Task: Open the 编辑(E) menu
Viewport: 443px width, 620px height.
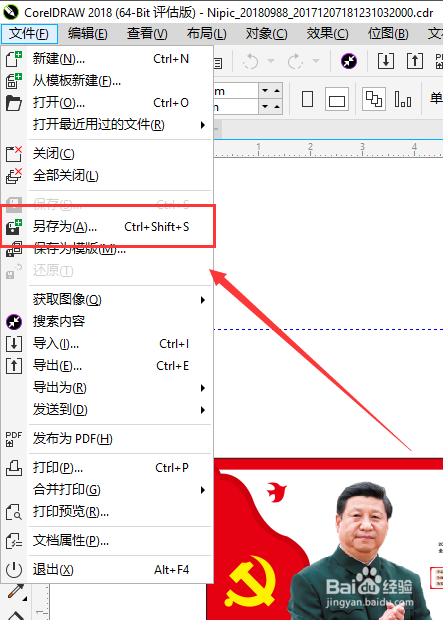Action: 87,34
